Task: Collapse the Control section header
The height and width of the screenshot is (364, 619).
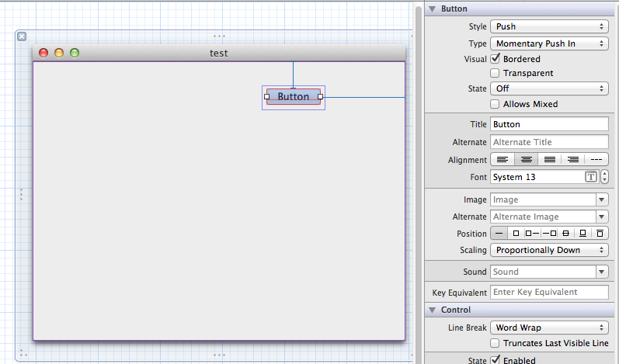Action: coord(432,310)
